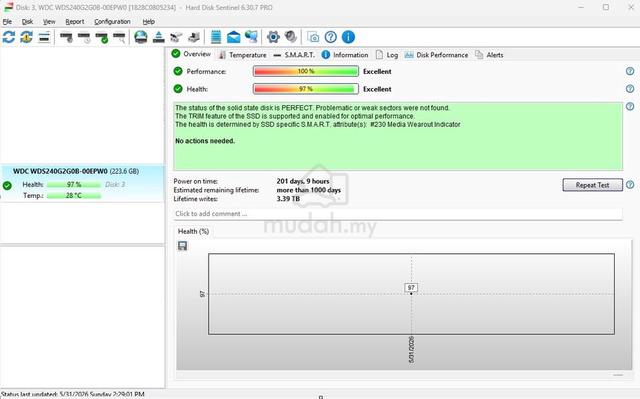640x399 pixels.
Task: Click the blue Refresh arrows toolbar icon
Action: pos(9,37)
